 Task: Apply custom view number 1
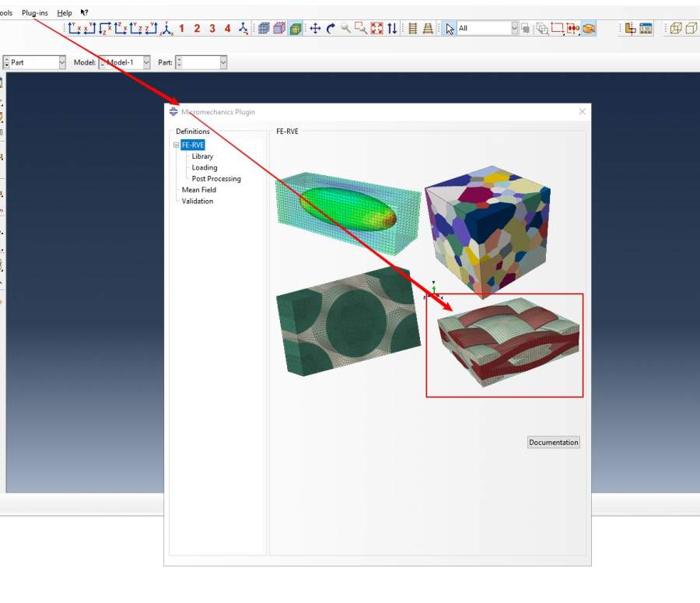181,29
